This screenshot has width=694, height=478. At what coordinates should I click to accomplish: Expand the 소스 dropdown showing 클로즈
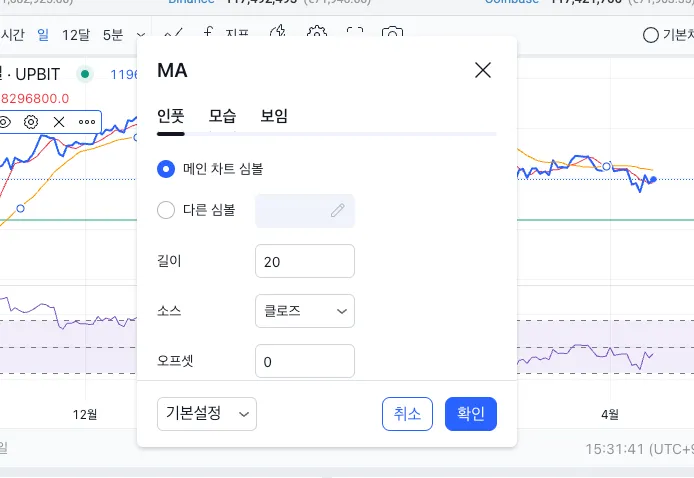point(305,311)
